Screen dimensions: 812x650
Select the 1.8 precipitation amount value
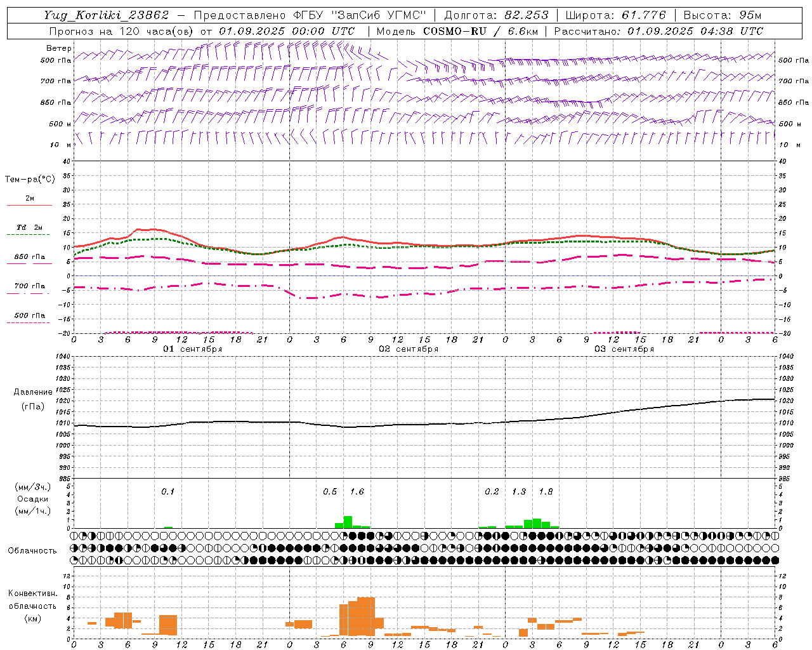pyautogui.click(x=546, y=491)
